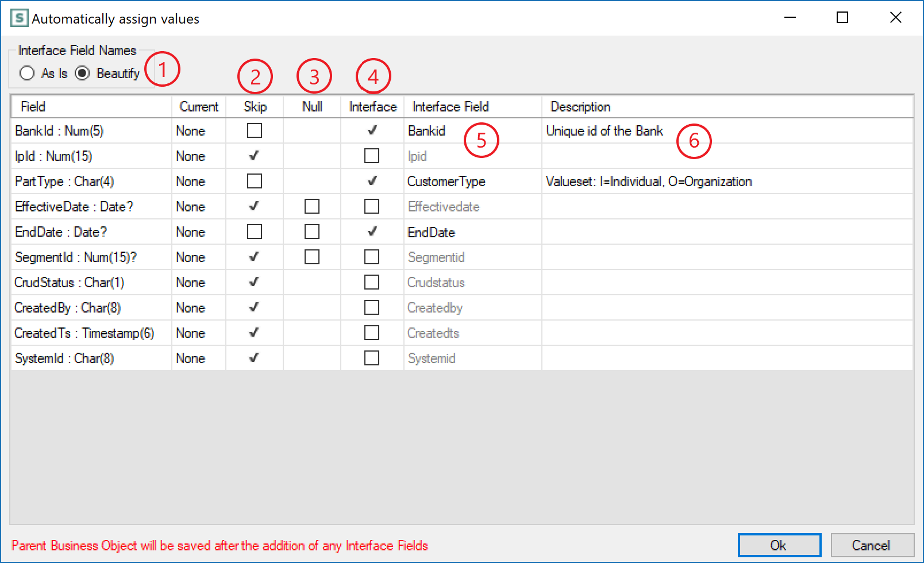Check the Null checkbox for EffectiveDate
The image size is (924, 563).
click(x=312, y=206)
